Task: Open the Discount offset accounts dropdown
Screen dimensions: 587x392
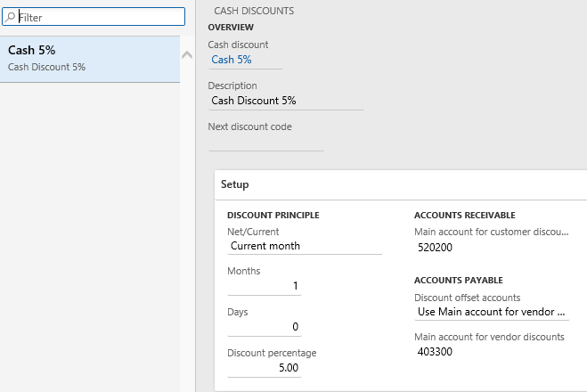Action: pyautogui.click(x=492, y=312)
